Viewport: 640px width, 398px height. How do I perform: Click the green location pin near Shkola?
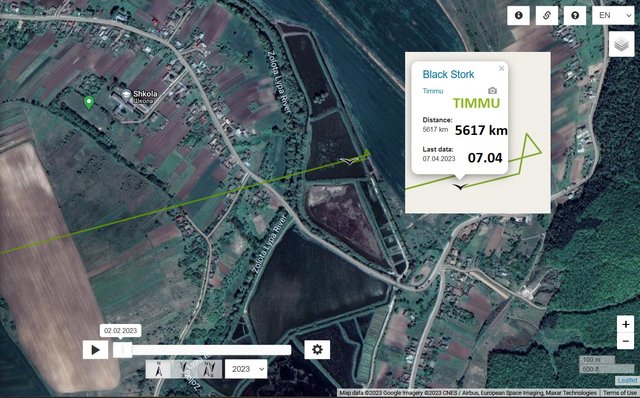[x=89, y=102]
